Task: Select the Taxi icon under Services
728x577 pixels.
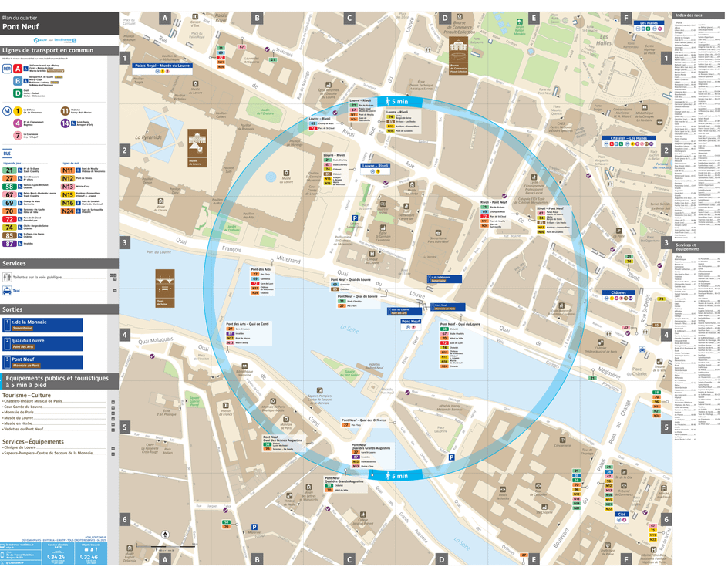Action: pyautogui.click(x=8, y=291)
